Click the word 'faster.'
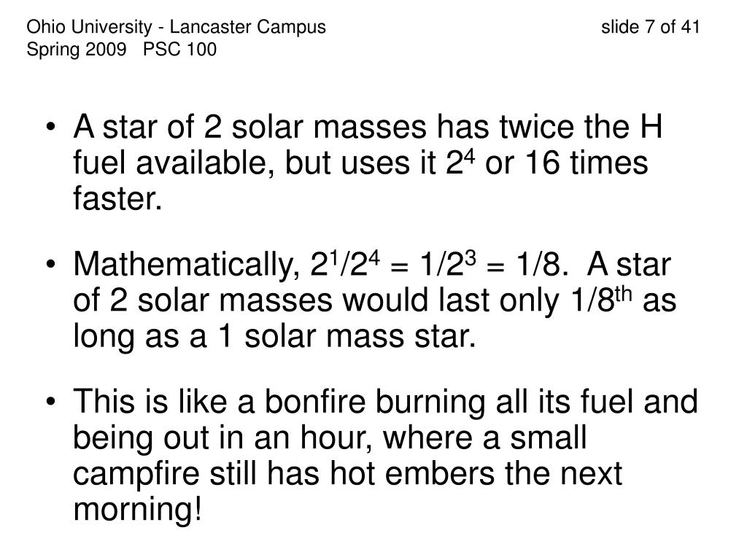Image resolution: width=747 pixels, height=560 pixels. coord(117,198)
